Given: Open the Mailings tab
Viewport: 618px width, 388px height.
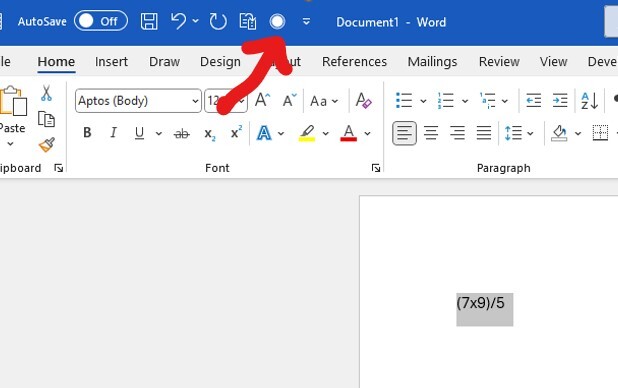Looking at the screenshot, I should tap(432, 62).
